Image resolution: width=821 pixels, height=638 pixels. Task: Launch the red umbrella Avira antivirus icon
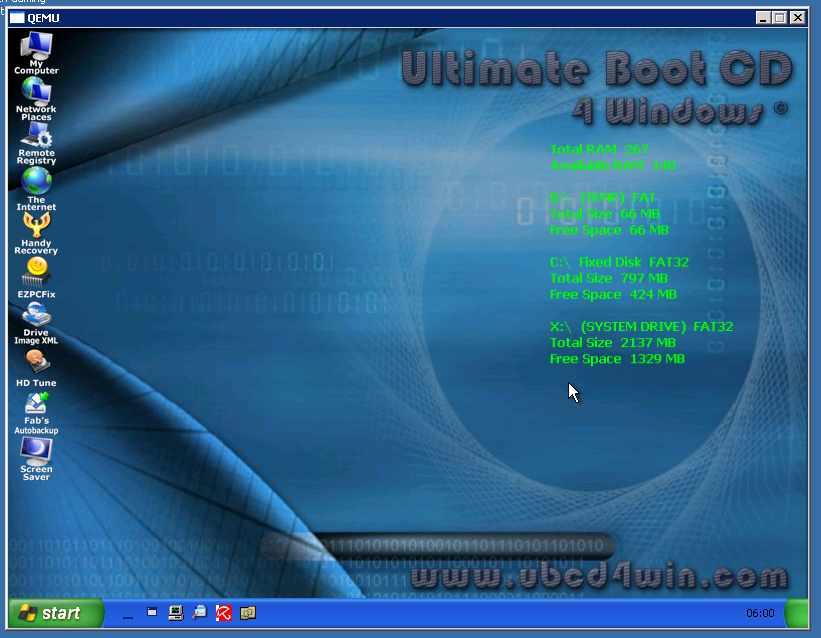224,613
